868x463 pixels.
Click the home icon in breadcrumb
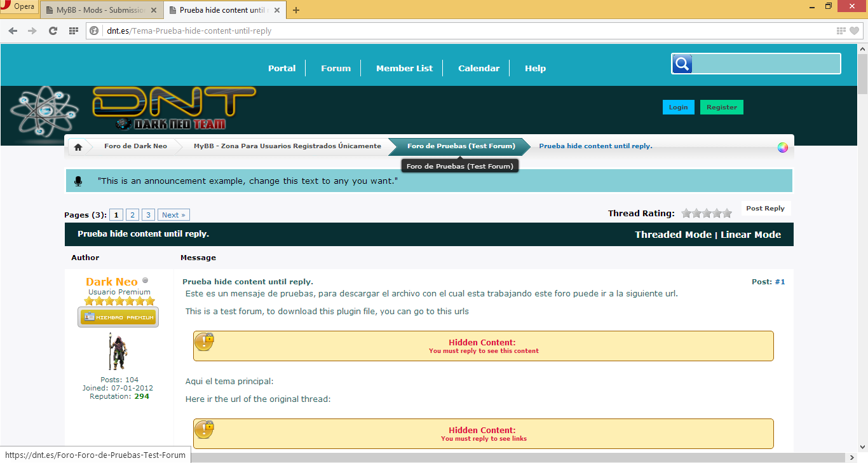point(78,147)
